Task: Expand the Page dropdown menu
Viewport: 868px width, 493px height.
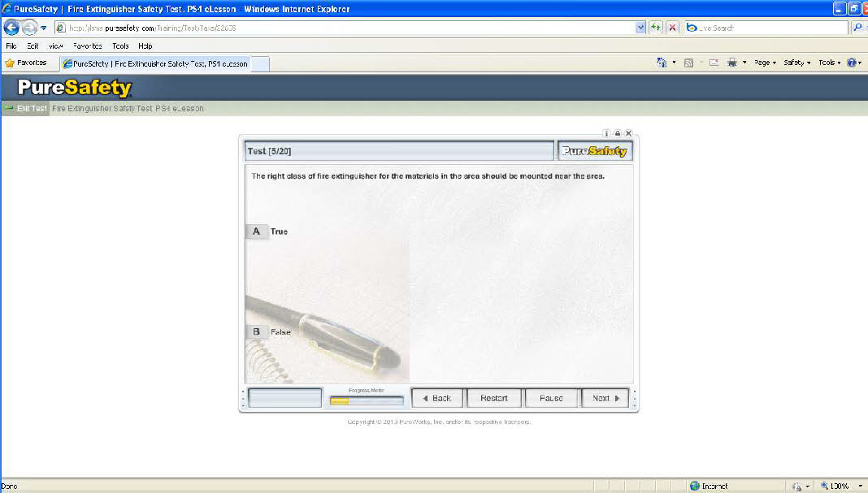Action: [x=765, y=63]
